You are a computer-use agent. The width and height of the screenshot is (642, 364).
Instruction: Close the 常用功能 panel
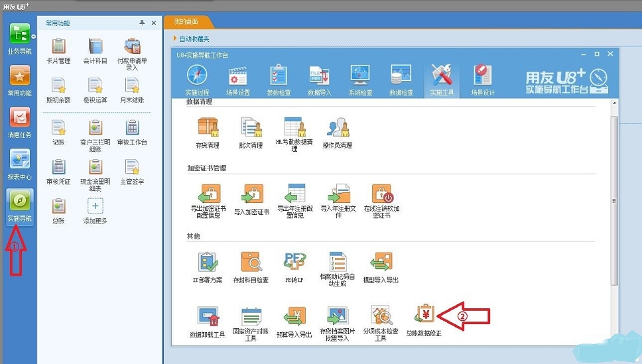tap(154, 23)
